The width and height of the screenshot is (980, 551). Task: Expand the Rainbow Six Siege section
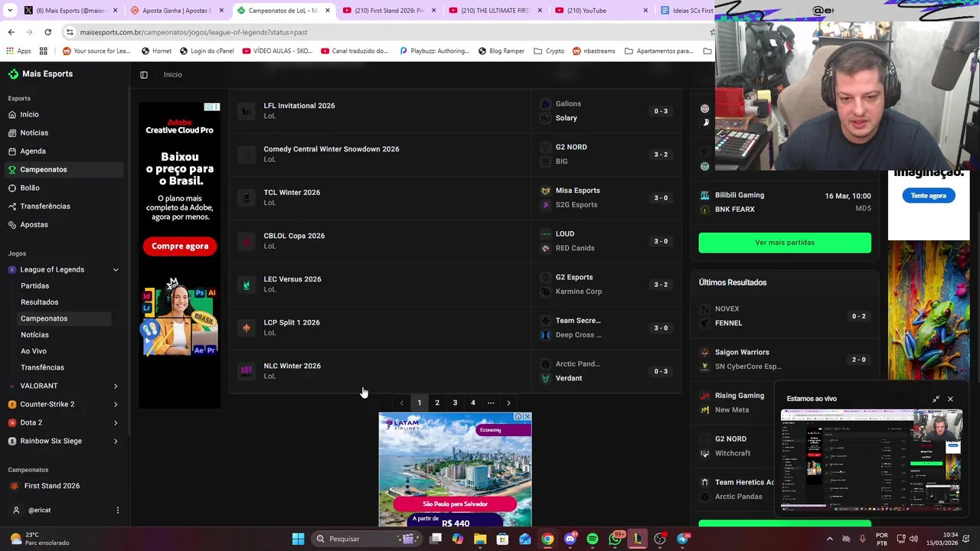(x=116, y=441)
